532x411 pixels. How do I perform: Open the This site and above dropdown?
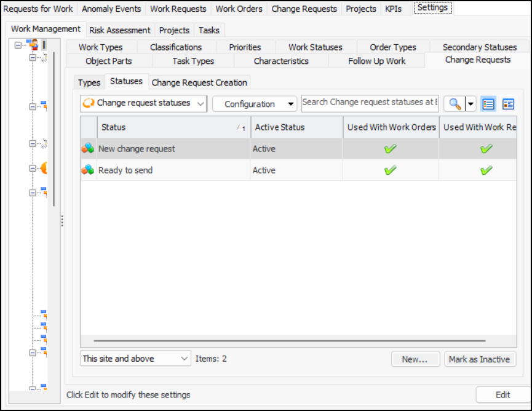pyautogui.click(x=135, y=359)
